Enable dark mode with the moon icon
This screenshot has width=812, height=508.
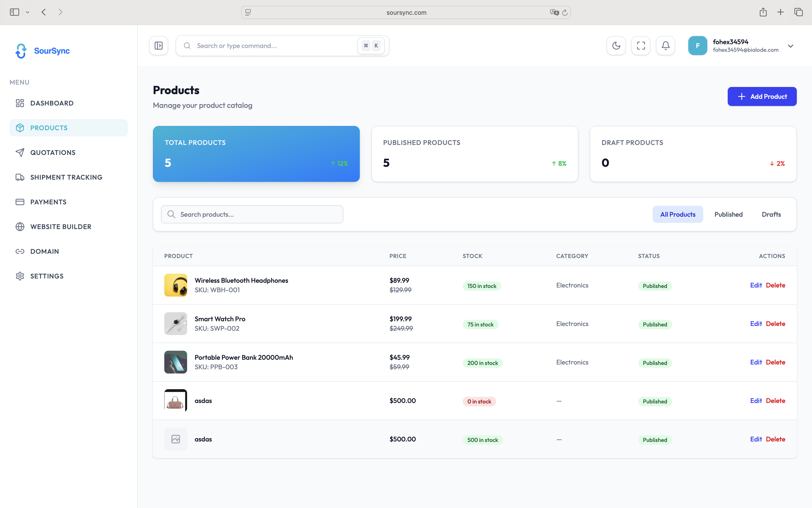616,45
